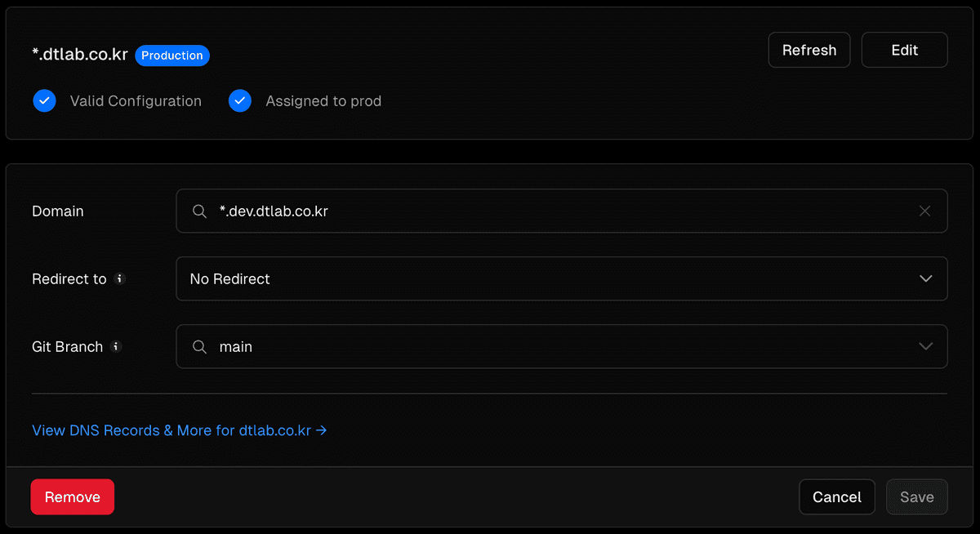Click the Valid Configuration checkmark icon
The width and height of the screenshot is (980, 534).
44,101
